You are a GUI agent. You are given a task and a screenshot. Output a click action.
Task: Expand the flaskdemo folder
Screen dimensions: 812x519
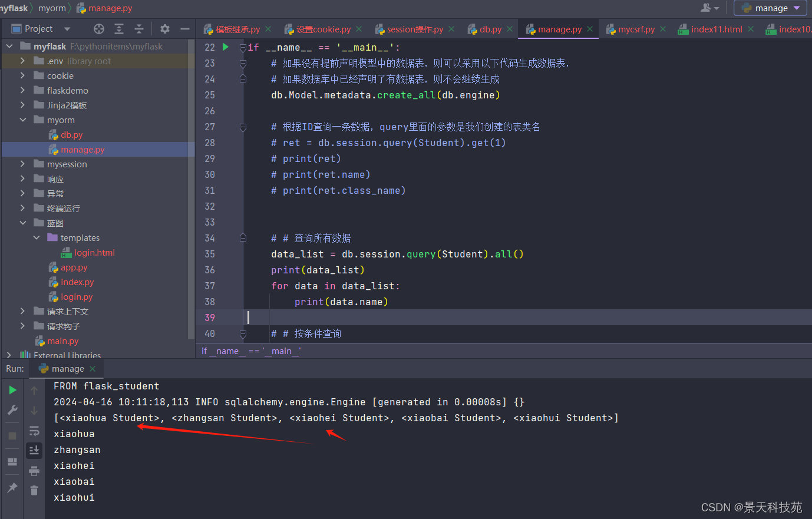click(x=22, y=90)
